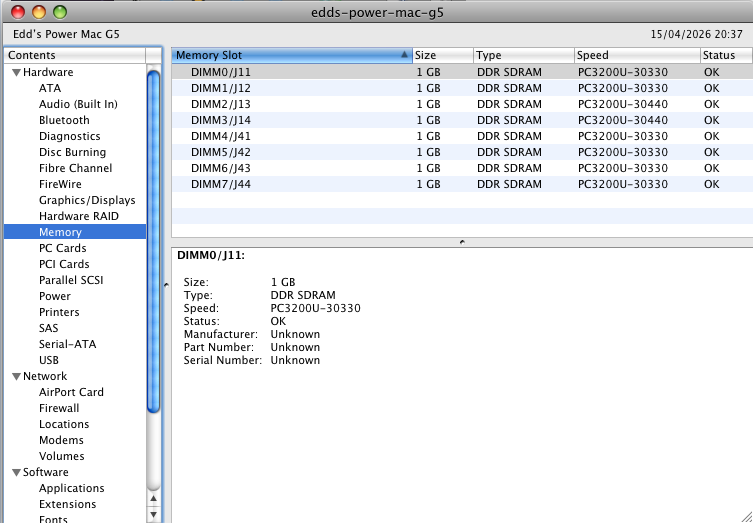Select Bluetooth in the sidebar
Screen dimensions: 753x523
coord(64,120)
